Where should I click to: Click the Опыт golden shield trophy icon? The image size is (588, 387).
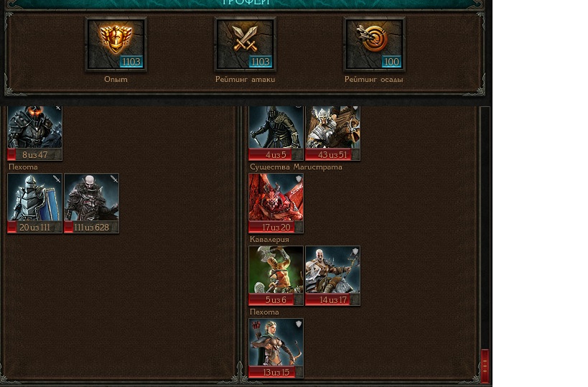point(116,44)
